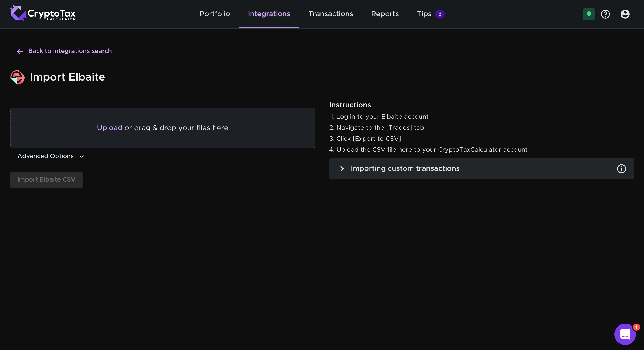This screenshot has width=644, height=350.
Task: Click Back to integrations search link
Action: 70,51
